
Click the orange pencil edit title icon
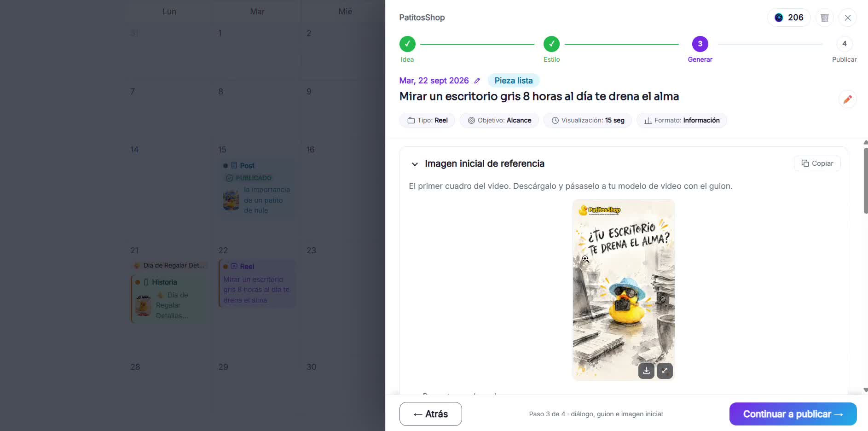pyautogui.click(x=848, y=99)
